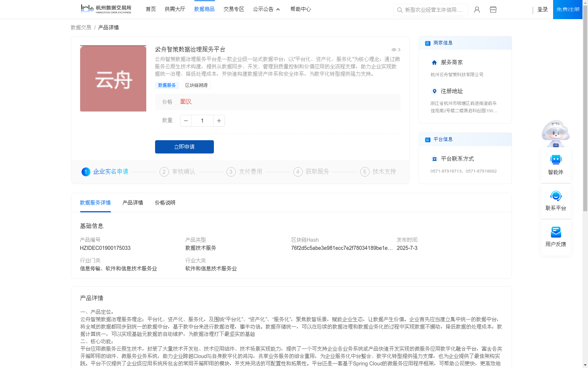
Task: Click product number HZIDEC01900175033
Action: 105,248
